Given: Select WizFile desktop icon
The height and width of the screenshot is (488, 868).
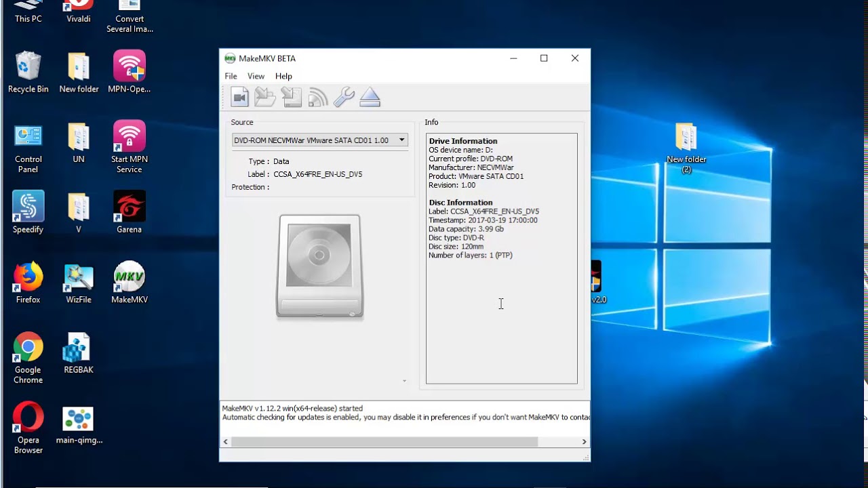Looking at the screenshot, I should pos(79,282).
